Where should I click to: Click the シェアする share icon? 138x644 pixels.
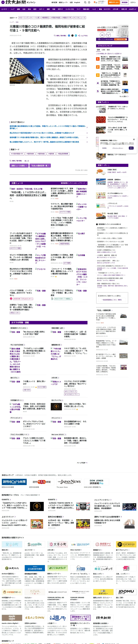click(x=83, y=36)
